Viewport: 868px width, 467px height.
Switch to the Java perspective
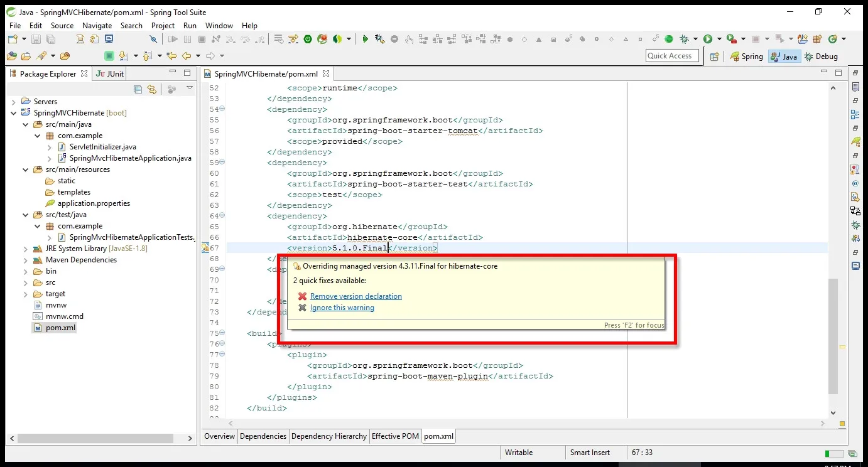784,56
